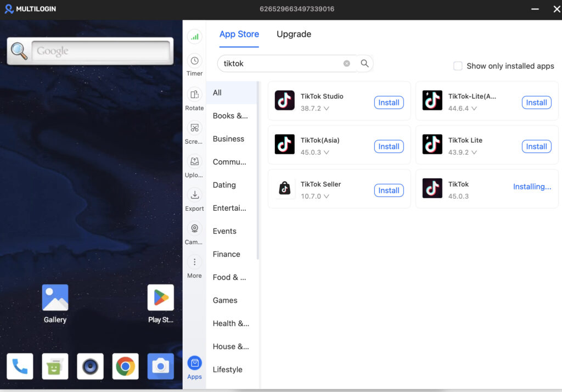Open the More options icon
562x392 pixels.
click(x=194, y=262)
